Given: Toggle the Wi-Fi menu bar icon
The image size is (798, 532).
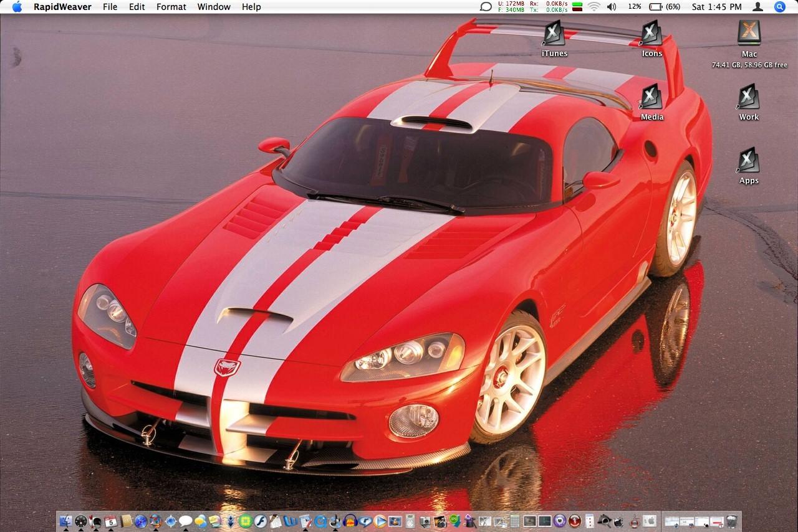Looking at the screenshot, I should (x=593, y=7).
